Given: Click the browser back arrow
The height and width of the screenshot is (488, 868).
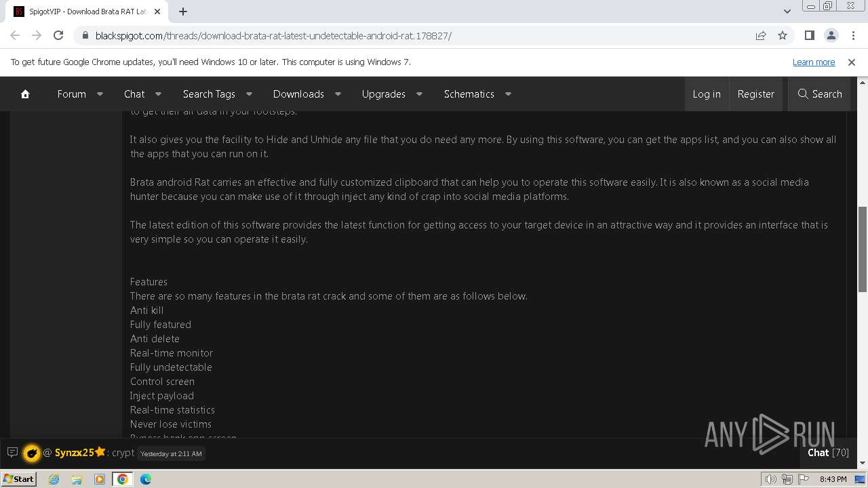Looking at the screenshot, I should (x=15, y=35).
